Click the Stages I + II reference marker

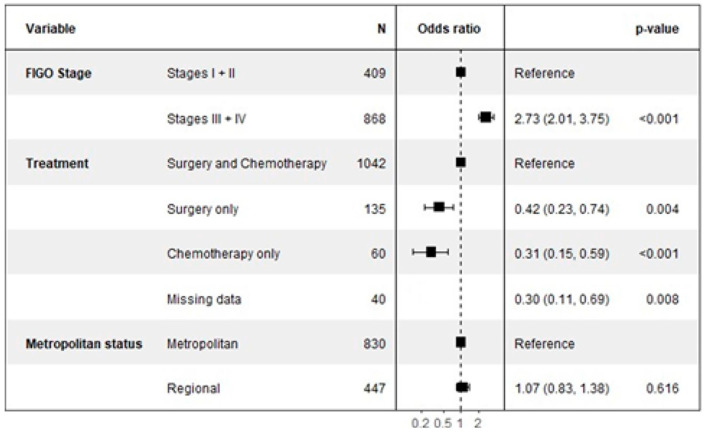pyautogui.click(x=460, y=72)
